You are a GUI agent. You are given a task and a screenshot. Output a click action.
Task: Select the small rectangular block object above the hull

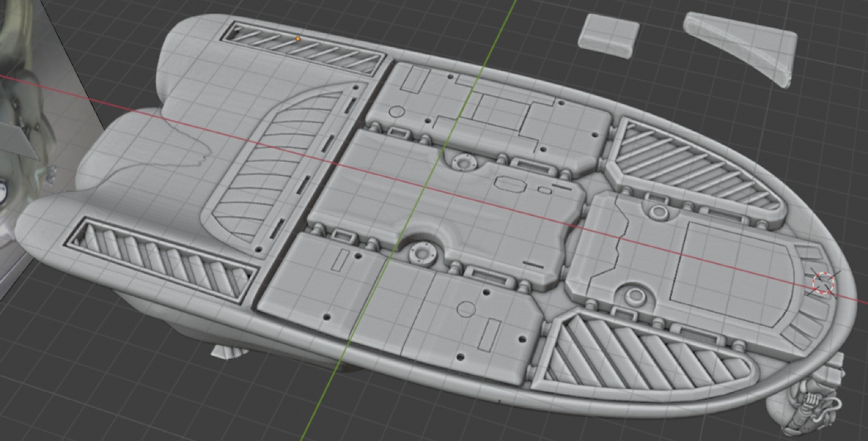click(608, 34)
